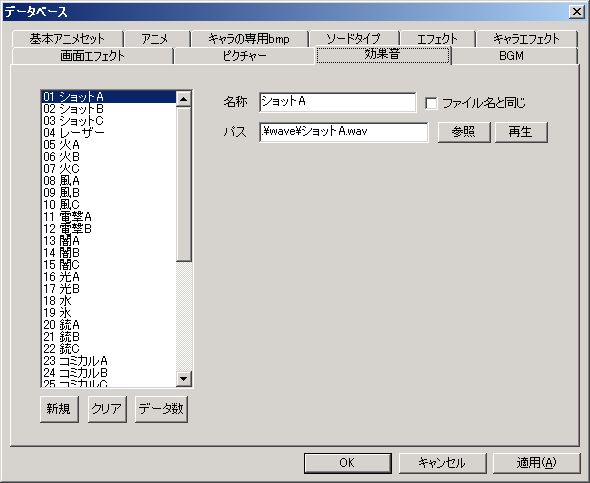The width and height of the screenshot is (590, 483).
Task: Click the 新規 button
Action: pos(59,409)
